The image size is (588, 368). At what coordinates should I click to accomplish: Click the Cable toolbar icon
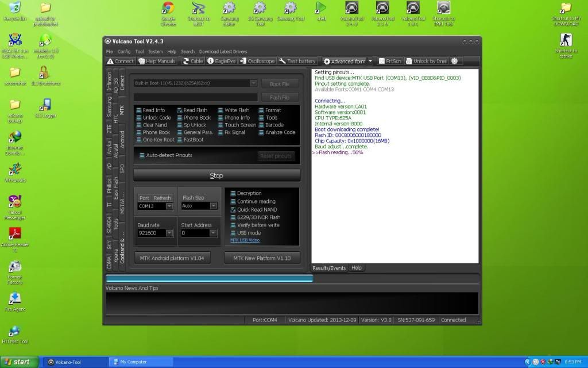pyautogui.click(x=193, y=61)
